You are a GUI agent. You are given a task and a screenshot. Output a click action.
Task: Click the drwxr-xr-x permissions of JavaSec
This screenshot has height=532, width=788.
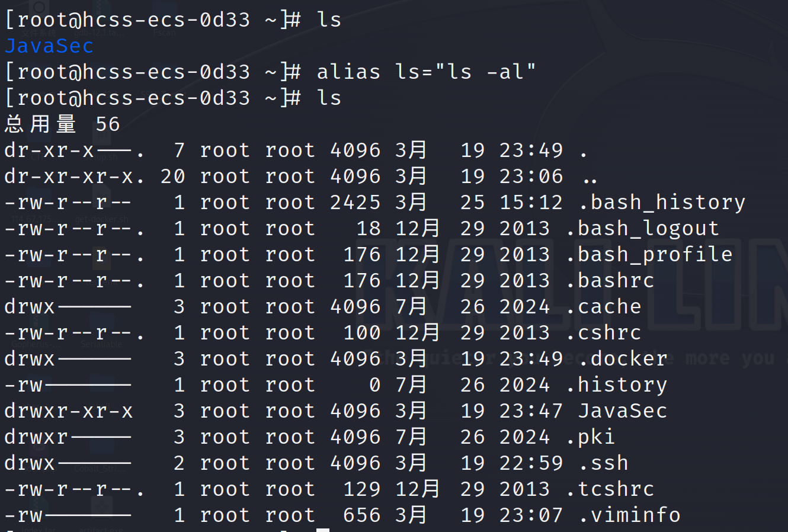[x=69, y=411]
